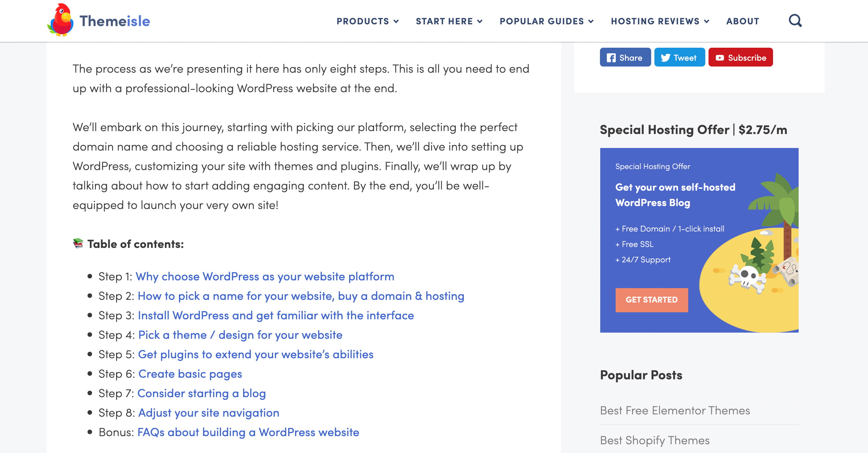Select the About menu item
868x453 pixels.
(x=742, y=21)
